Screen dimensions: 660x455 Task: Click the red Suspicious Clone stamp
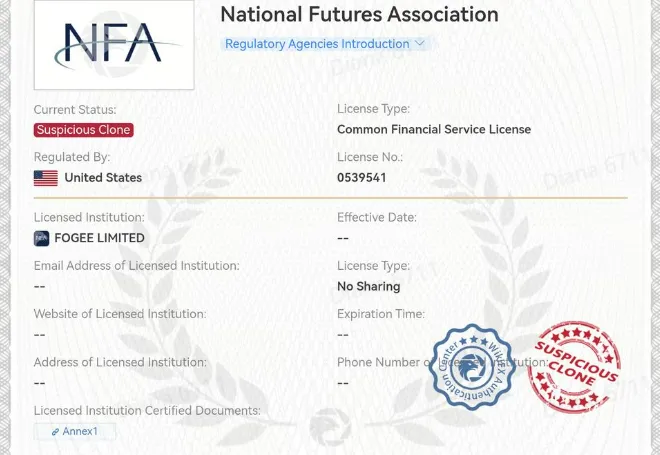(575, 367)
